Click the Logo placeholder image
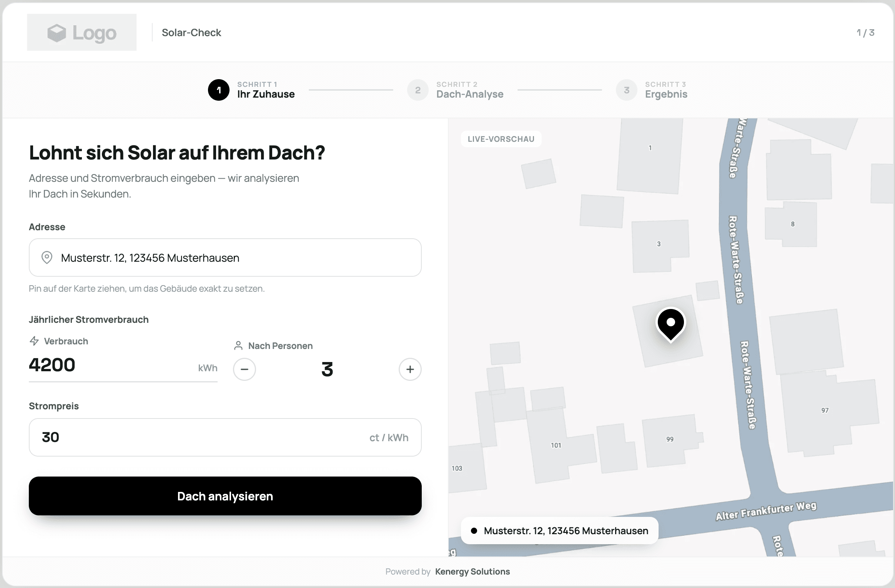Image resolution: width=895 pixels, height=588 pixels. coord(82,32)
